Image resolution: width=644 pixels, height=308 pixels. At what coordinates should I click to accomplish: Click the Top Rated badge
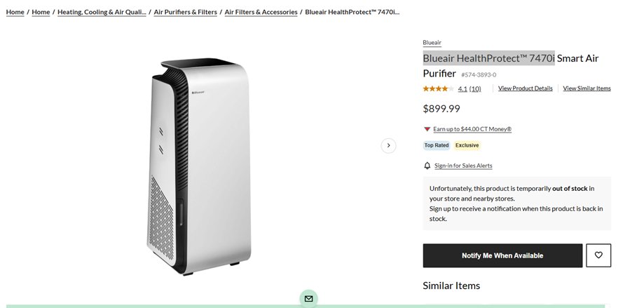tap(437, 145)
